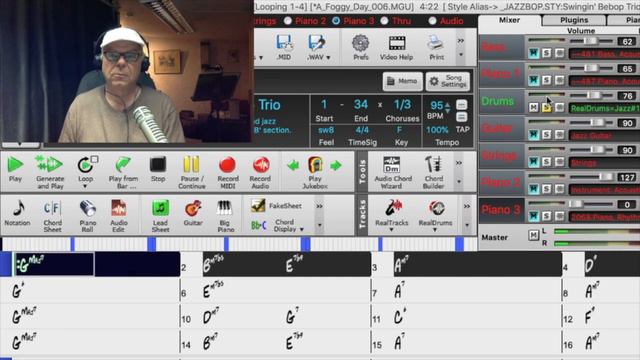Select the Thru track radio button
640x360 pixels.
[384, 21]
